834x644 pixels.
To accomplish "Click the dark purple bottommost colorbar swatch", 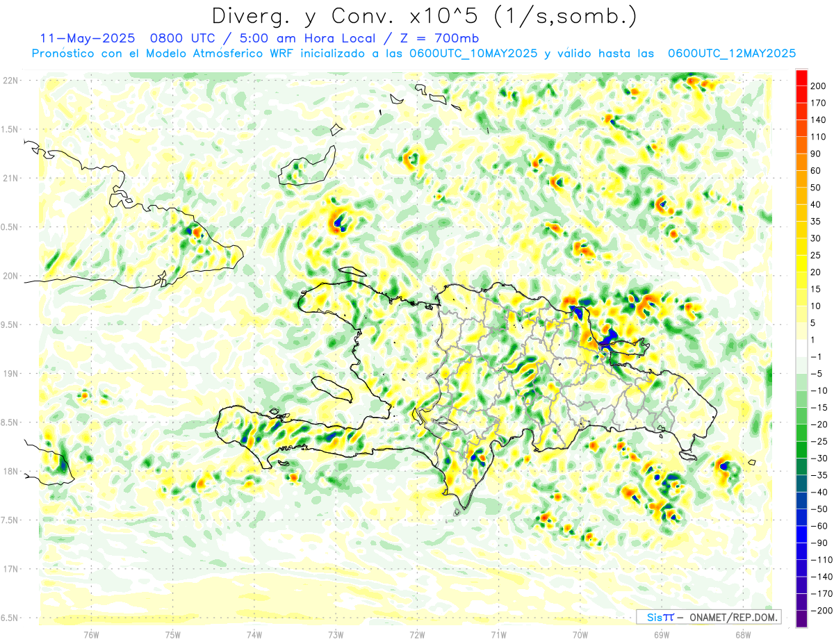I will (x=801, y=619).
